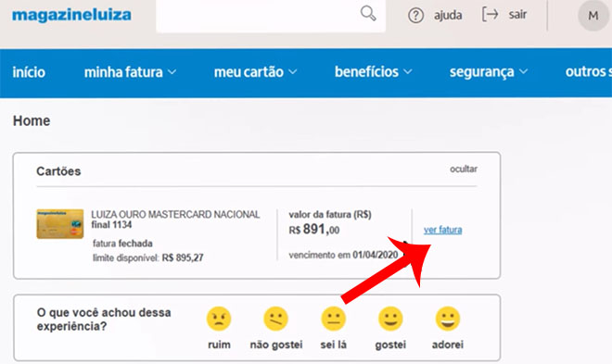The image size is (612, 364).
Task: Pick the neutral sei lá emoji
Action: pyautogui.click(x=333, y=319)
